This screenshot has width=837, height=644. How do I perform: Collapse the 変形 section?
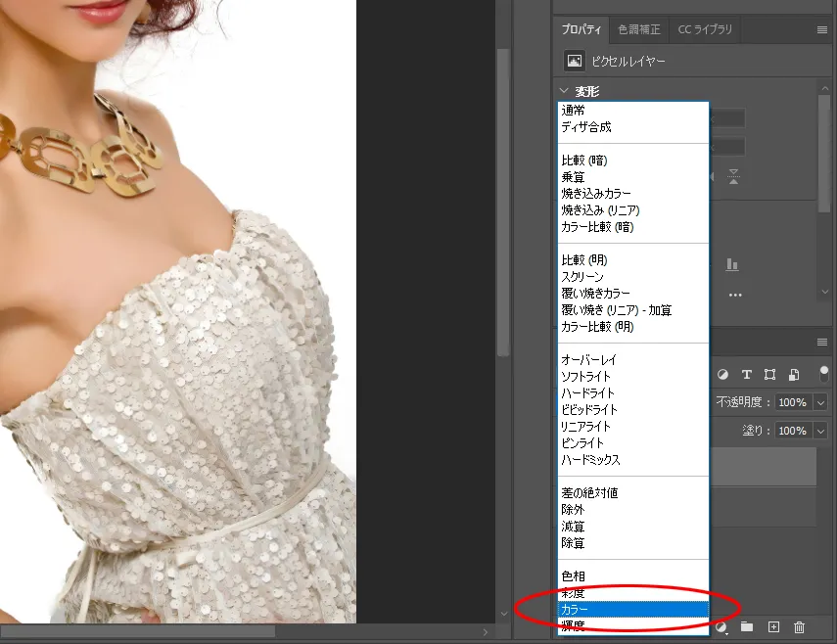(x=564, y=91)
